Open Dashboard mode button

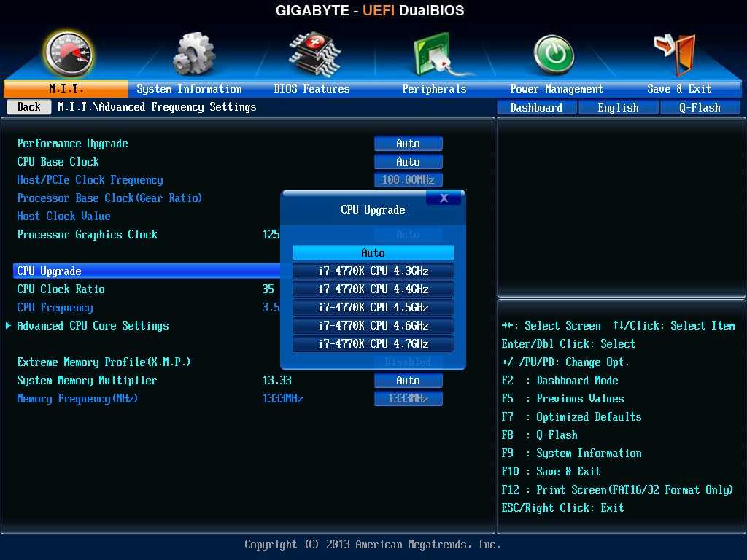pos(536,108)
